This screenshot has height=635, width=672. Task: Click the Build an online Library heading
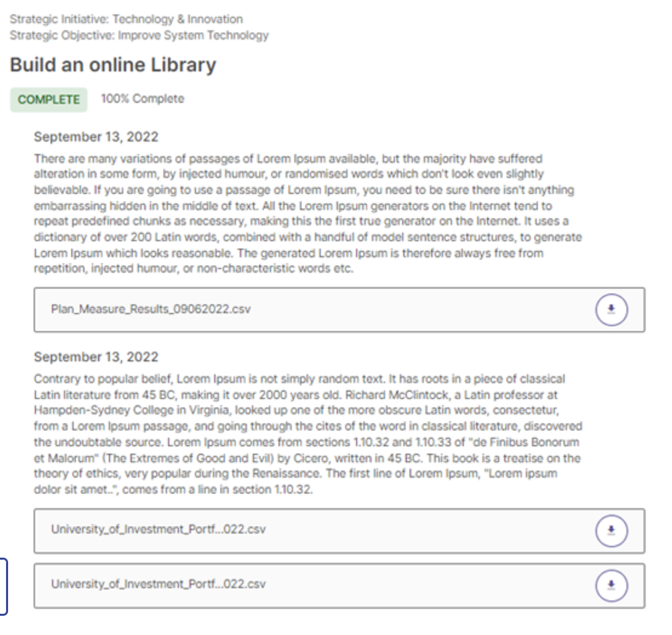pos(113,65)
